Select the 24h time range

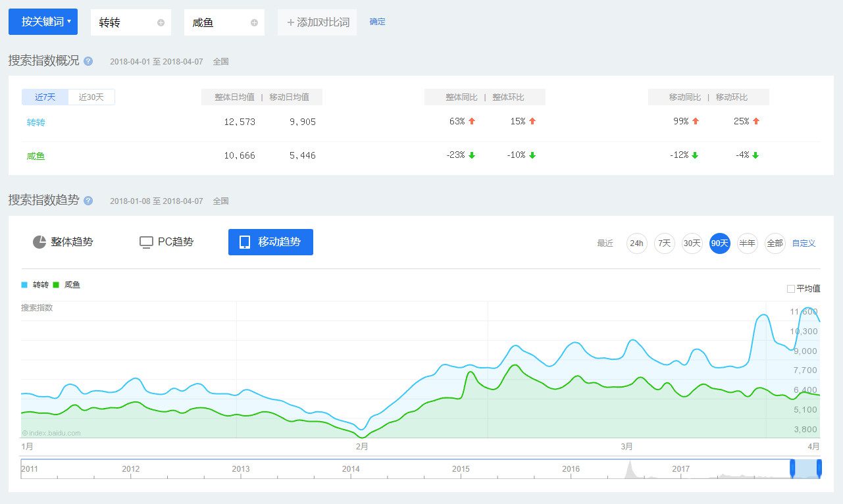coord(637,243)
